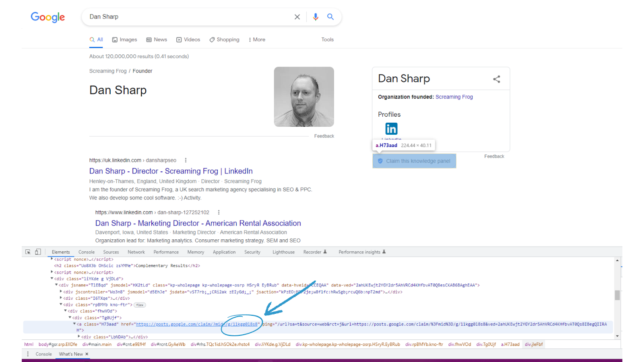
Task: Share the Dan Sharp knowledge panel
Action: 497,79
